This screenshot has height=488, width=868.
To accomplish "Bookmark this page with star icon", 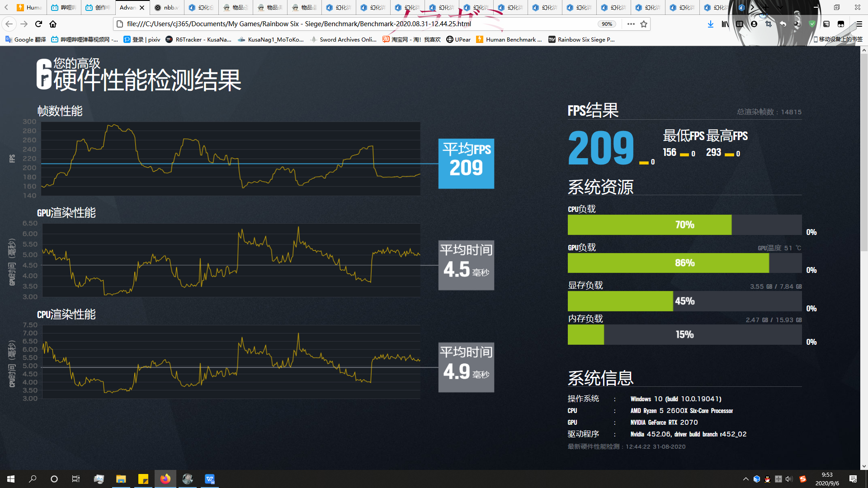I will pyautogui.click(x=644, y=24).
